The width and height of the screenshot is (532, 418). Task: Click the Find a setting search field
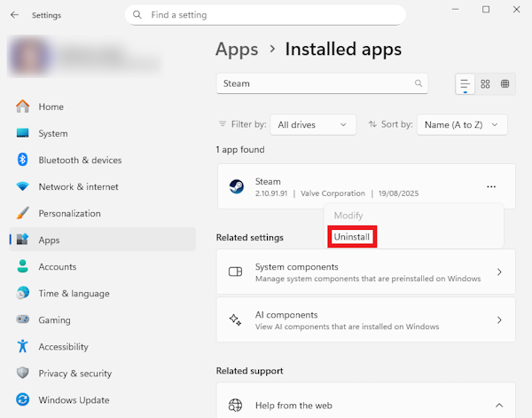265,15
